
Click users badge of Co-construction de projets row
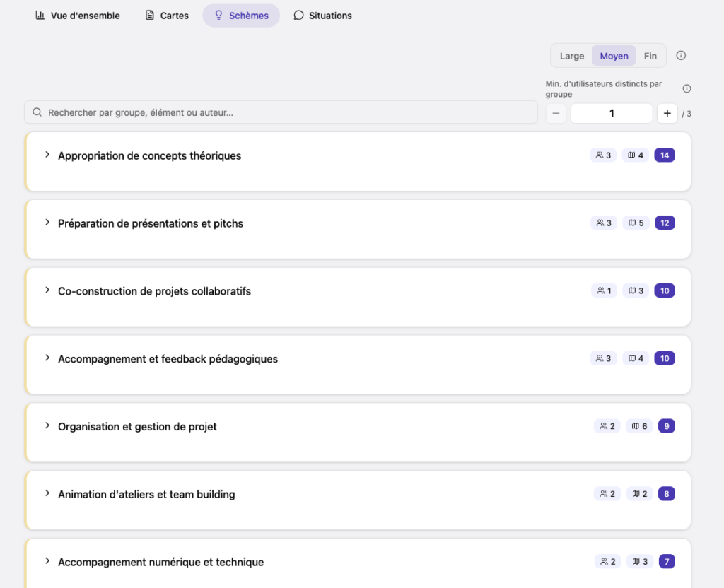click(x=604, y=290)
